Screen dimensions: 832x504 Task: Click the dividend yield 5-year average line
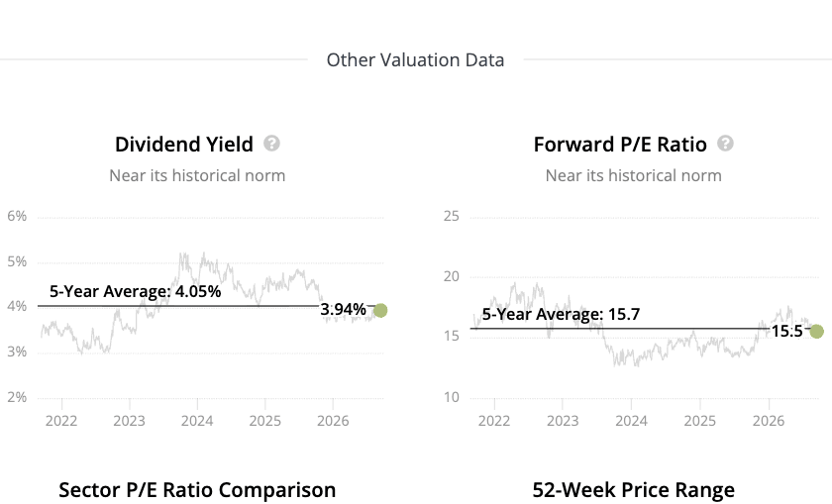(x=178, y=306)
